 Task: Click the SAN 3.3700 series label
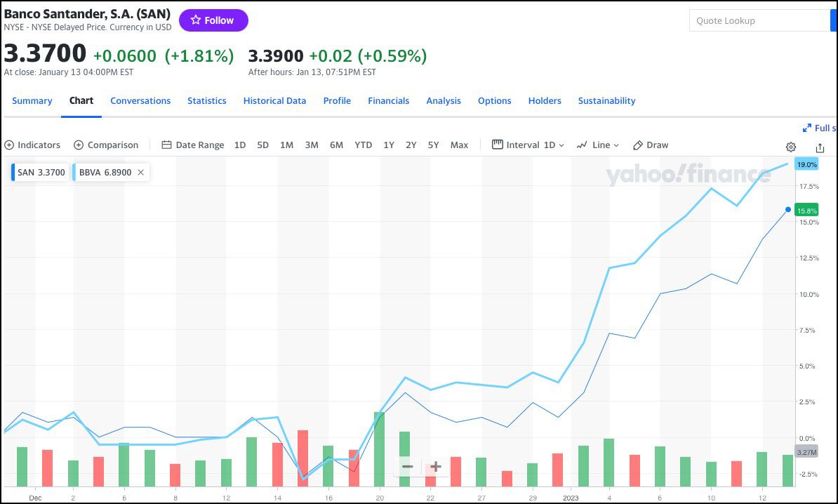[x=41, y=173]
